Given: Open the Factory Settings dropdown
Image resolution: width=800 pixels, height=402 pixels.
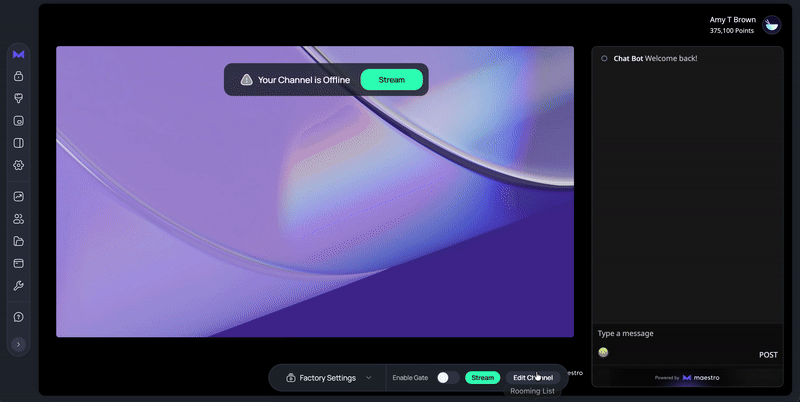Looking at the screenshot, I should click(x=328, y=378).
